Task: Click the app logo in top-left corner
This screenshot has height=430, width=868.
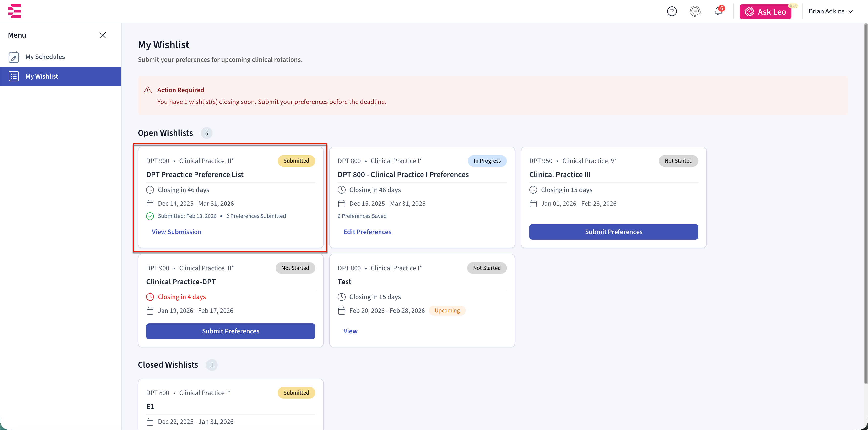Action: pos(14,11)
